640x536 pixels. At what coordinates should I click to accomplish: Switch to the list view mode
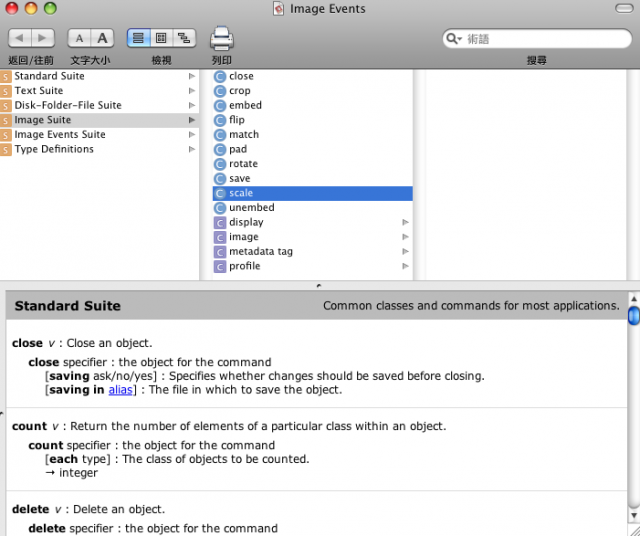point(138,38)
